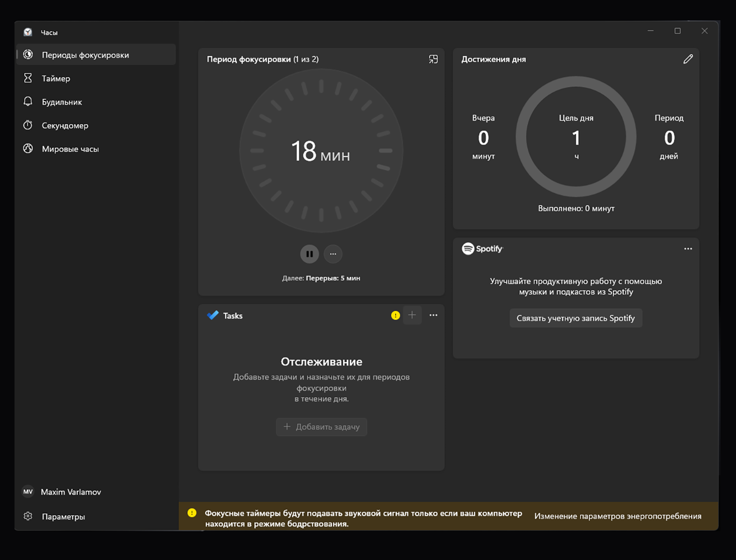
Task: Add a task with plus icon
Action: (412, 315)
